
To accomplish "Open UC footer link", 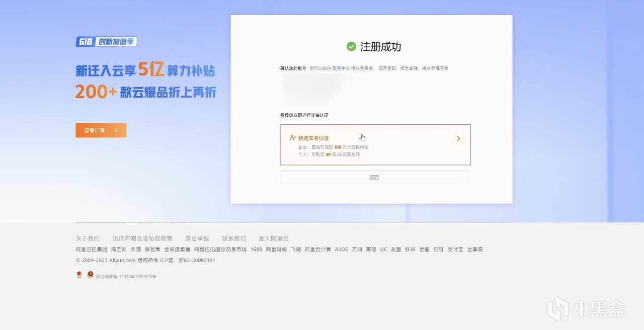I will pyautogui.click(x=384, y=250).
